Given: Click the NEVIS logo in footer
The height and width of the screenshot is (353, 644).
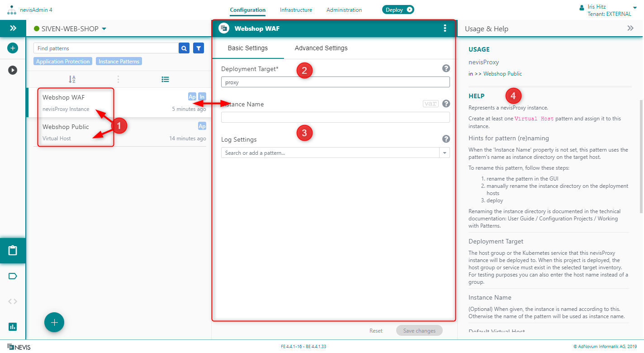Looking at the screenshot, I should [19, 347].
